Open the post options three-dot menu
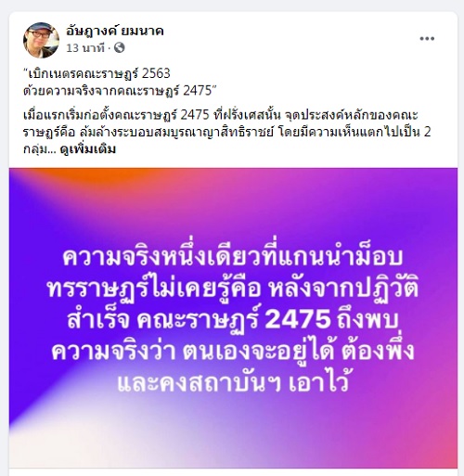The height and width of the screenshot is (476, 464). (427, 39)
